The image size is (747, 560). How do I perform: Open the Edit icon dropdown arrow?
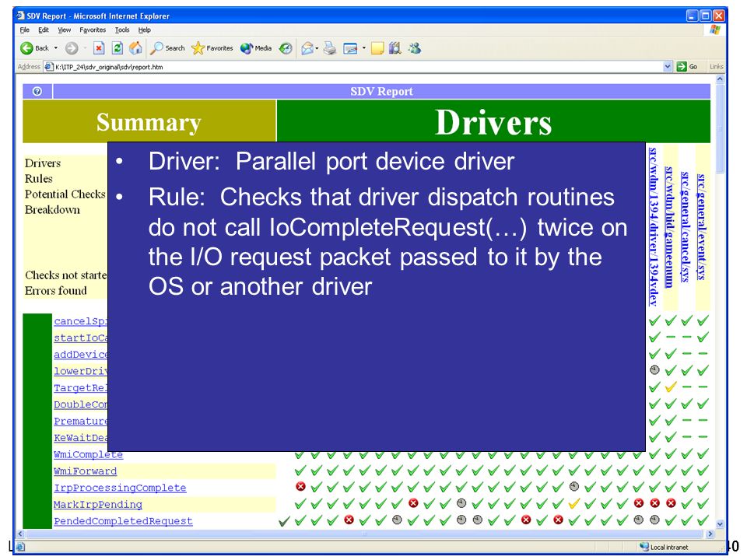363,48
